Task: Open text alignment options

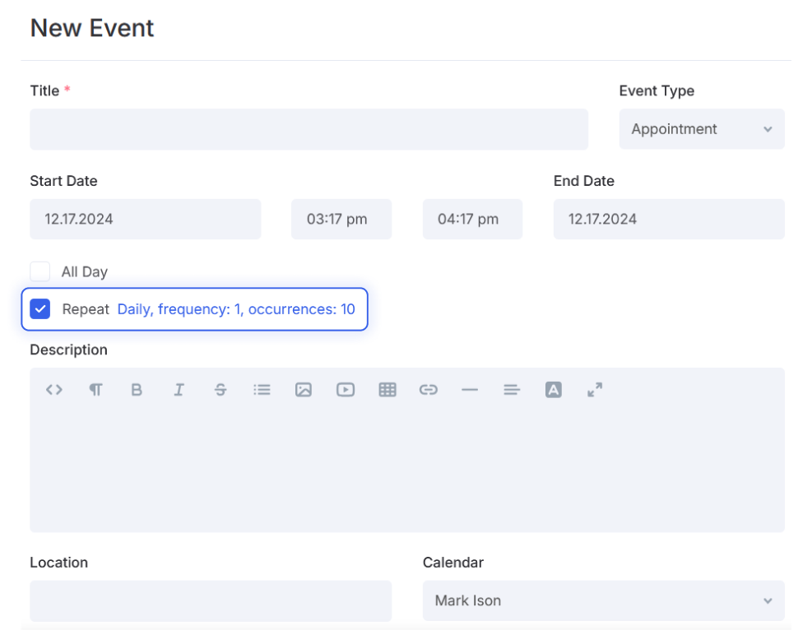Action: point(512,390)
